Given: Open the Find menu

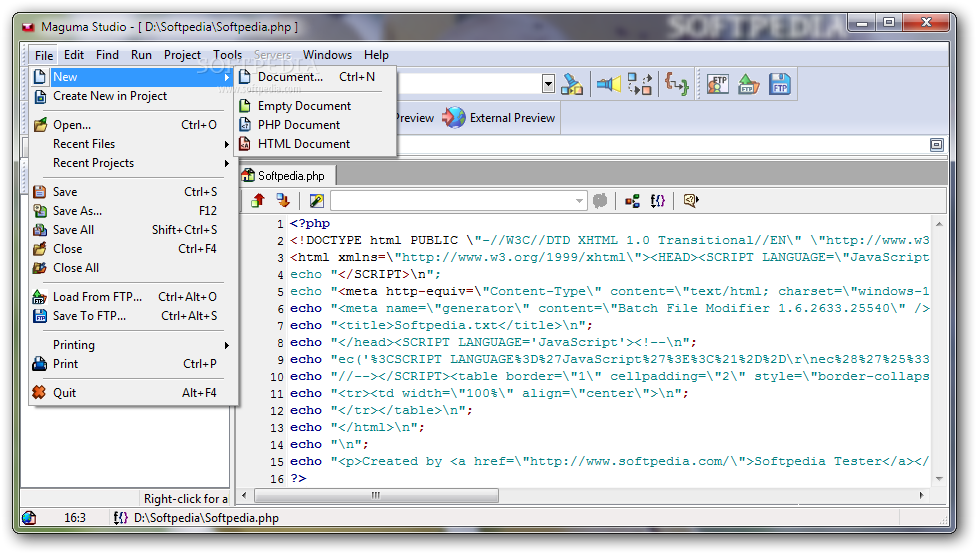Looking at the screenshot, I should [107, 55].
